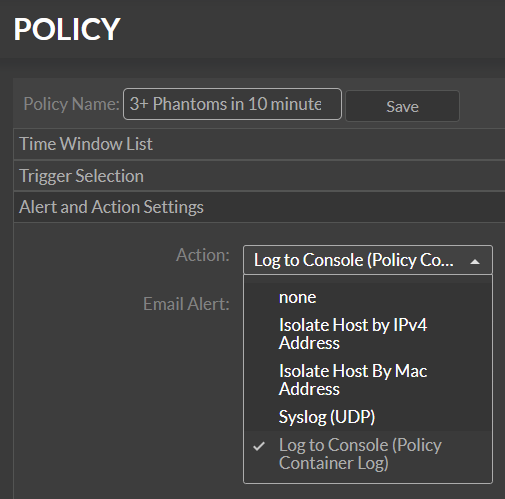Image resolution: width=505 pixels, height=499 pixels.
Task: Click the POLICY page heading
Action: point(67,29)
